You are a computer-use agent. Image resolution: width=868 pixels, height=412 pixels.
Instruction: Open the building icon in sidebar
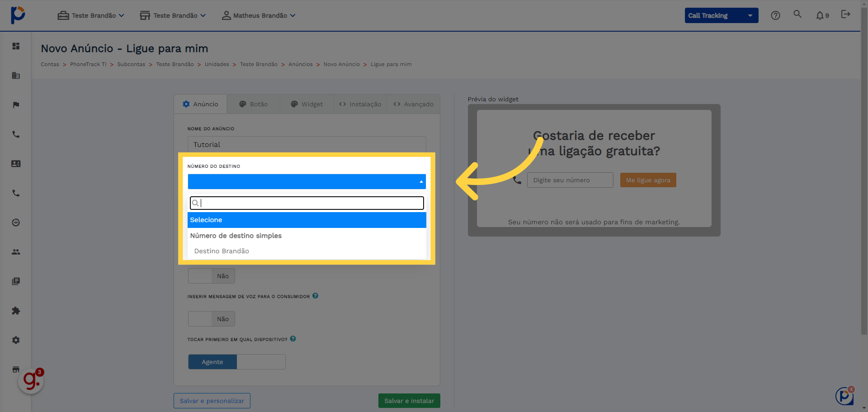point(16,76)
